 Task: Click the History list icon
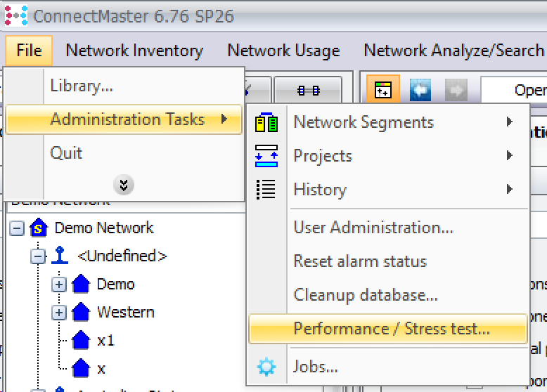[266, 190]
